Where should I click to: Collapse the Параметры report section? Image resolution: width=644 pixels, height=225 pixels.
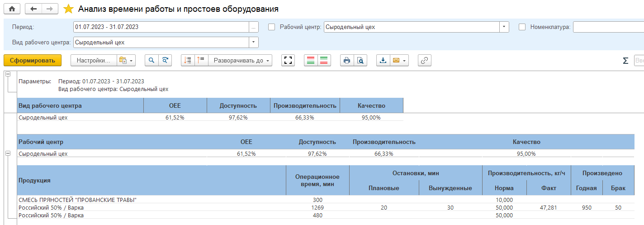pyautogui.click(x=8, y=75)
